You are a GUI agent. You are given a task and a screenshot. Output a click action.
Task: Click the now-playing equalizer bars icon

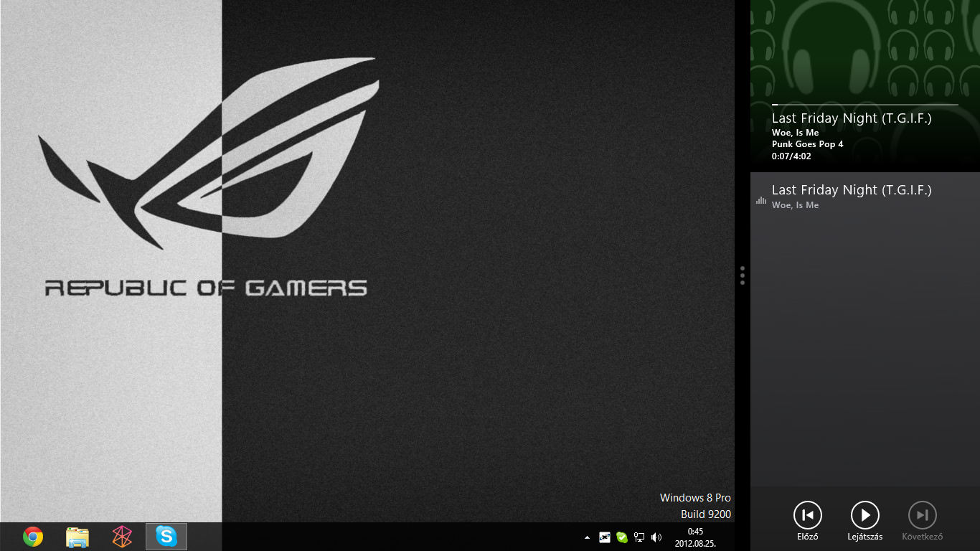click(x=761, y=200)
